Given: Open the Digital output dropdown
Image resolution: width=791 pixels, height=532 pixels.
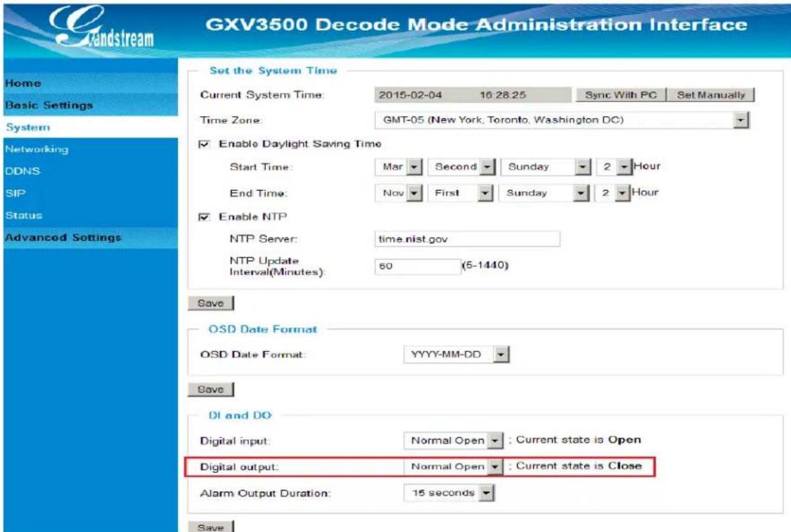Looking at the screenshot, I should click(454, 467).
